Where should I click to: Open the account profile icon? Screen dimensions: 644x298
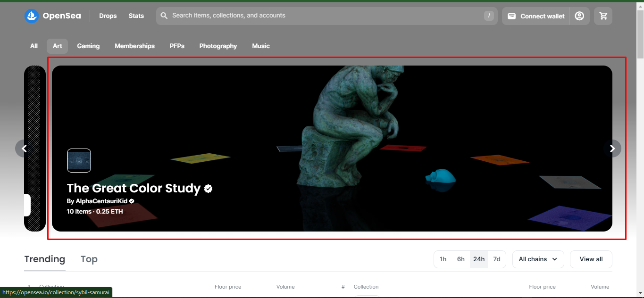coord(579,16)
